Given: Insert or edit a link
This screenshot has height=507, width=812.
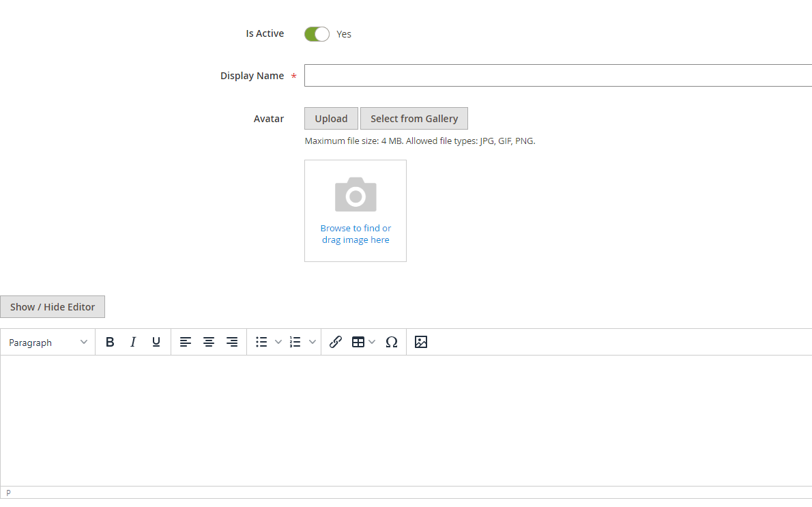Looking at the screenshot, I should click(x=336, y=342).
